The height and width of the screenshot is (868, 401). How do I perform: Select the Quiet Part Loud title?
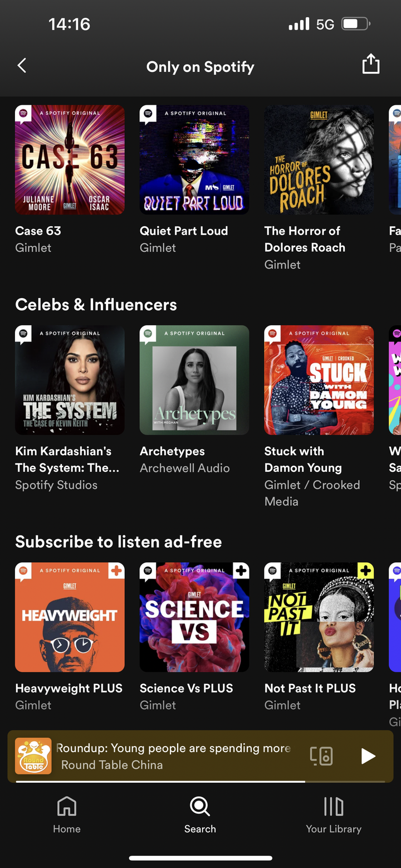(184, 231)
